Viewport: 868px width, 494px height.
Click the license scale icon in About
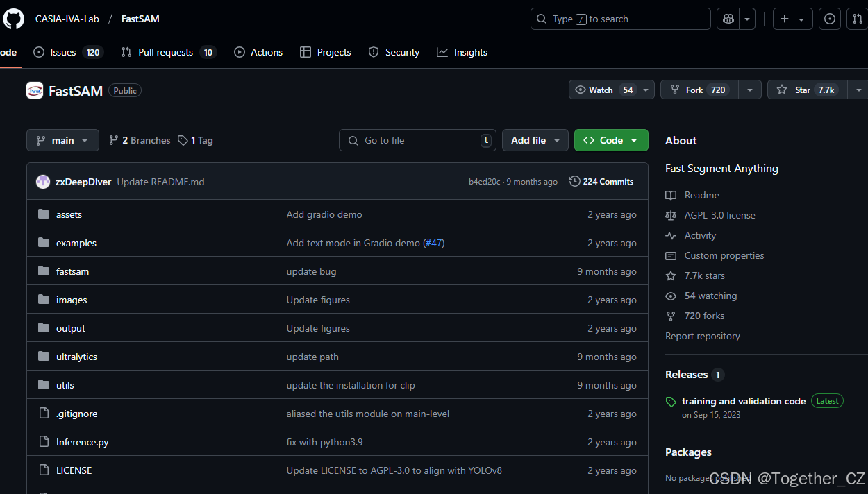coord(671,215)
